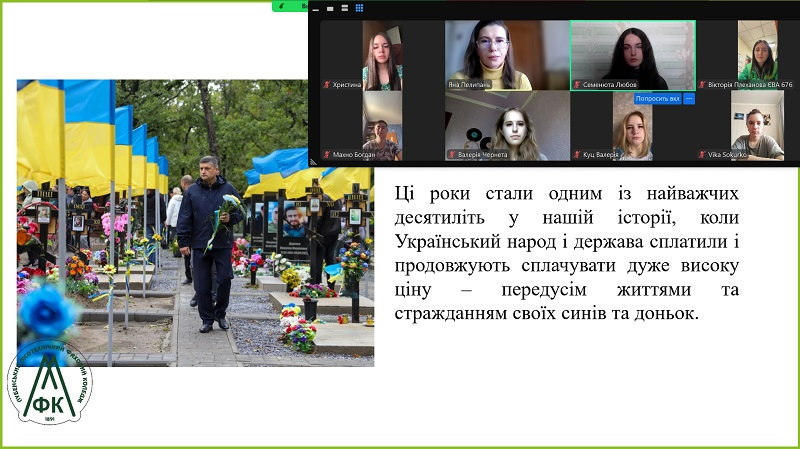The image size is (800, 449).
Task: Grab the Zoom panel resize handle at corner
Action: point(312,163)
